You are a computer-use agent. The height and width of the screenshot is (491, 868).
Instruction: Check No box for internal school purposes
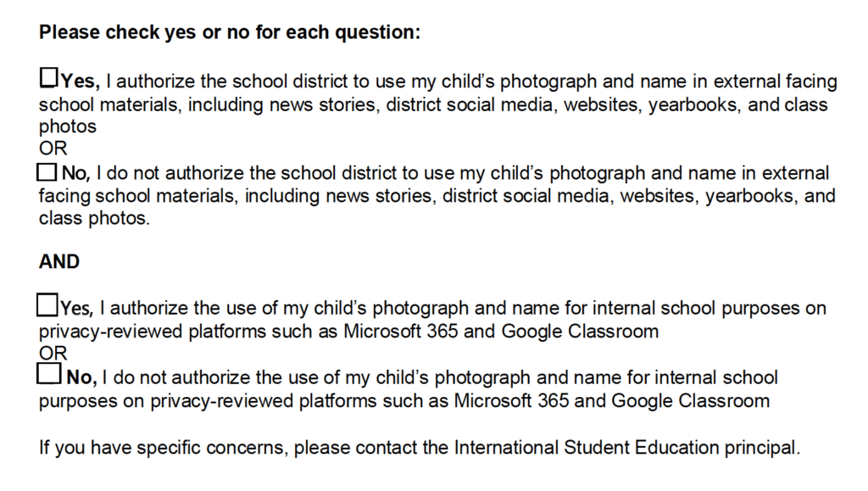[50, 374]
